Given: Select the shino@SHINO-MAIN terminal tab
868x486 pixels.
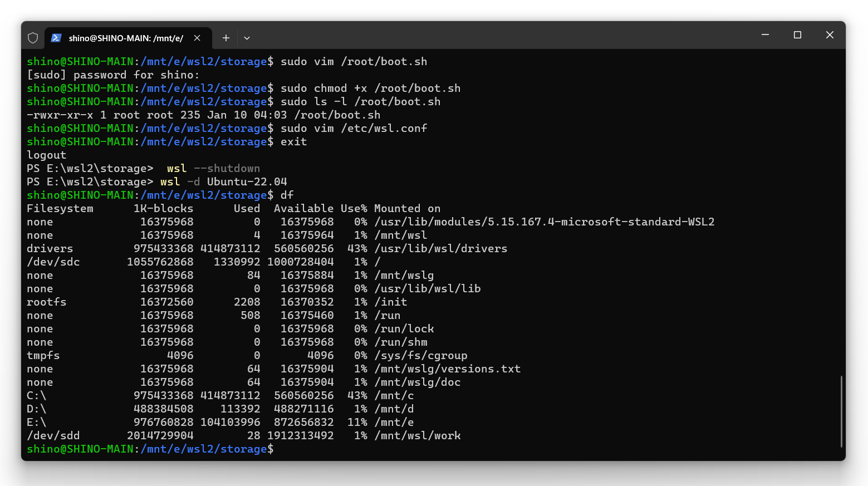Looking at the screenshot, I should (128, 38).
